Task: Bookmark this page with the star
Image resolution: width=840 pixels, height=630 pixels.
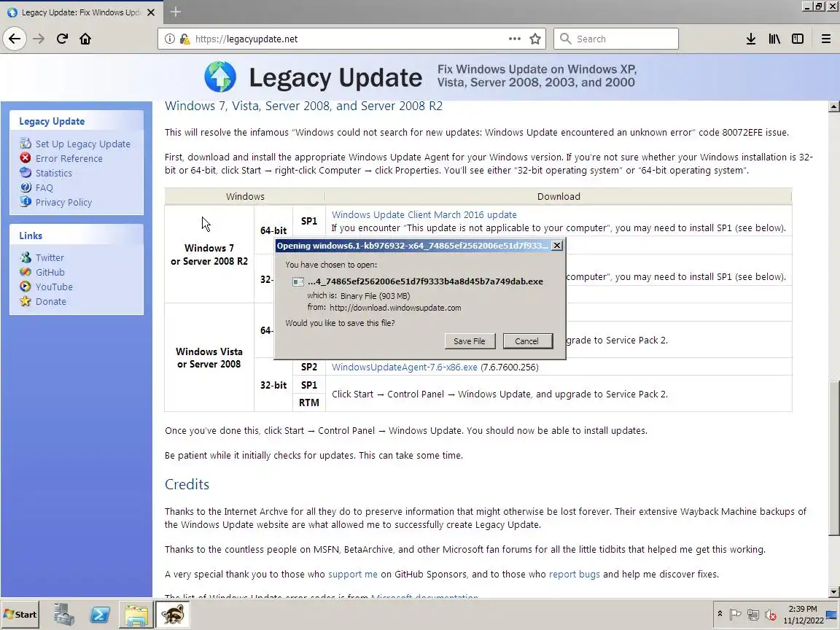Action: pos(535,39)
